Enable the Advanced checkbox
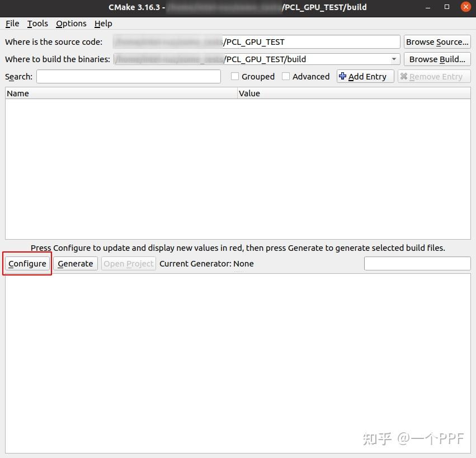 coord(286,76)
